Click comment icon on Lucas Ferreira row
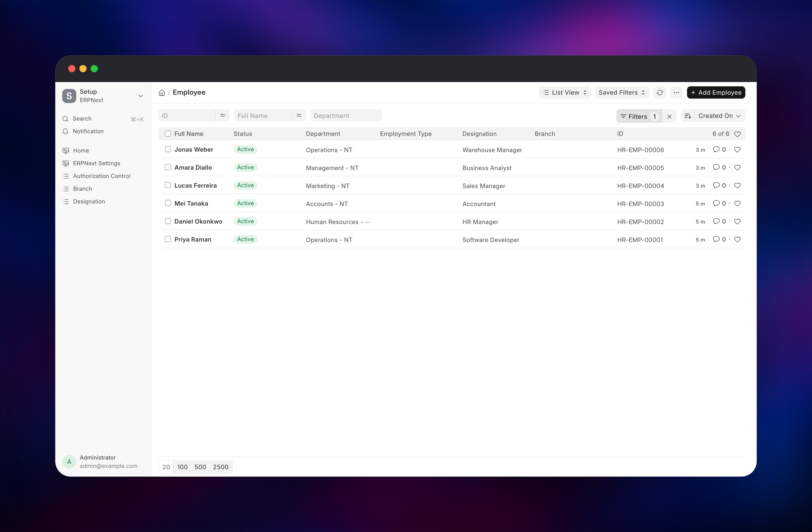Viewport: 812px width, 532px height. pyautogui.click(x=716, y=185)
